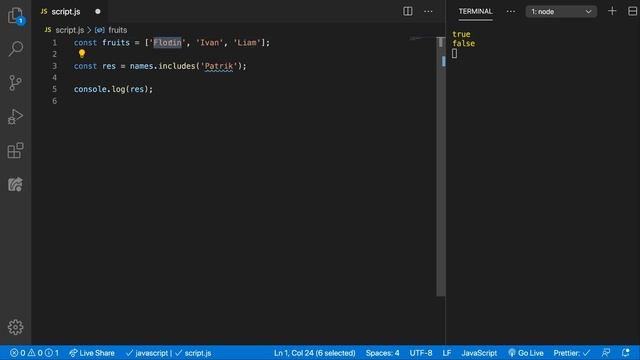Open terminal panel More Actions ellipsis

coord(511,11)
